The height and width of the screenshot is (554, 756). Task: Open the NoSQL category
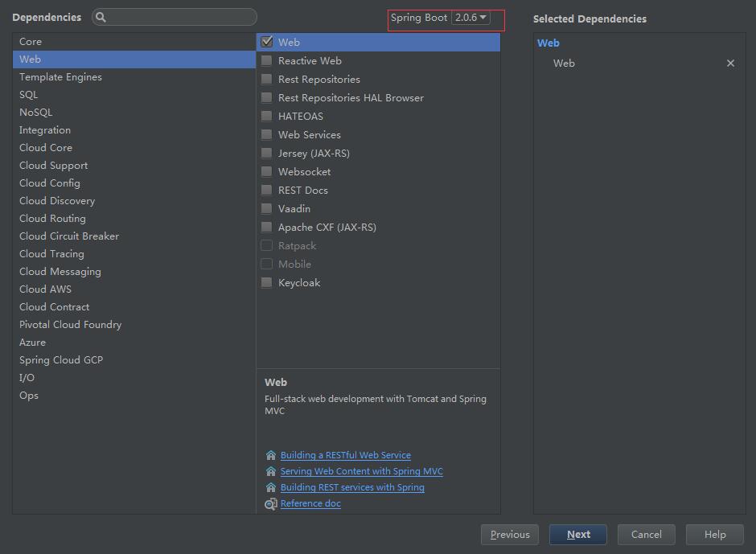coord(134,112)
